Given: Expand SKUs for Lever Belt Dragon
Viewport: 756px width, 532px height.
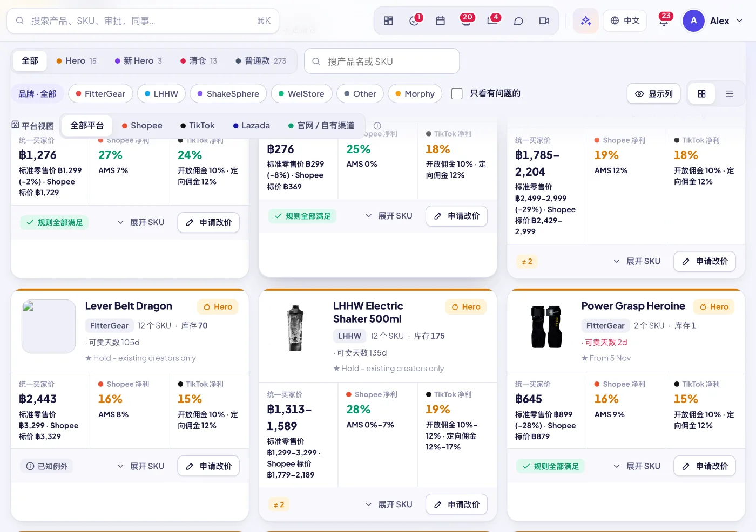Looking at the screenshot, I should click(x=140, y=466).
